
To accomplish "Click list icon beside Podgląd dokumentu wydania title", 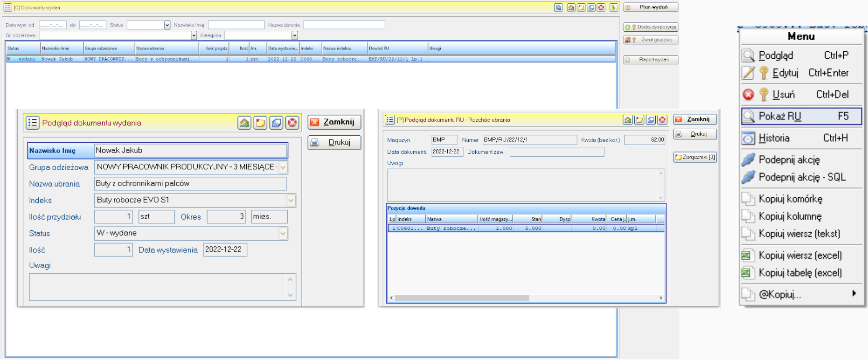I will tap(33, 123).
